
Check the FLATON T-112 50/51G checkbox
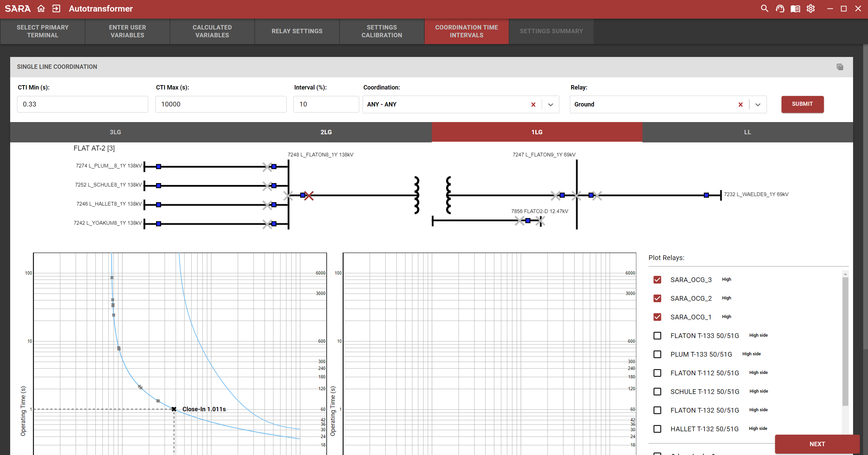pos(657,373)
